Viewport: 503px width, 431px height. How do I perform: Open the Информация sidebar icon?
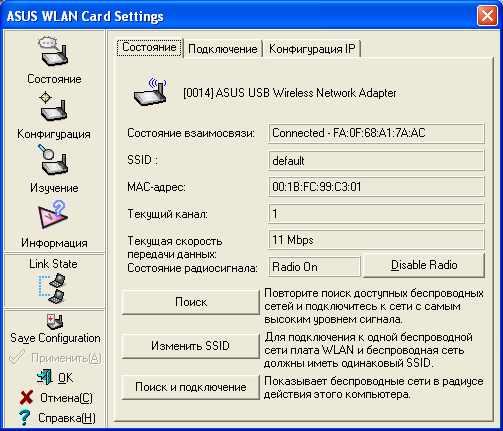pyautogui.click(x=54, y=215)
